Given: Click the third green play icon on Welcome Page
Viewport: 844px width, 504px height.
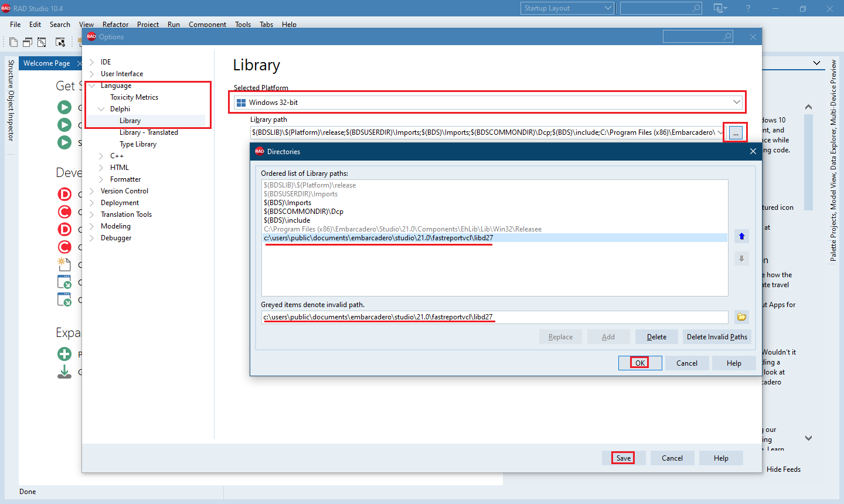Looking at the screenshot, I should 64,142.
